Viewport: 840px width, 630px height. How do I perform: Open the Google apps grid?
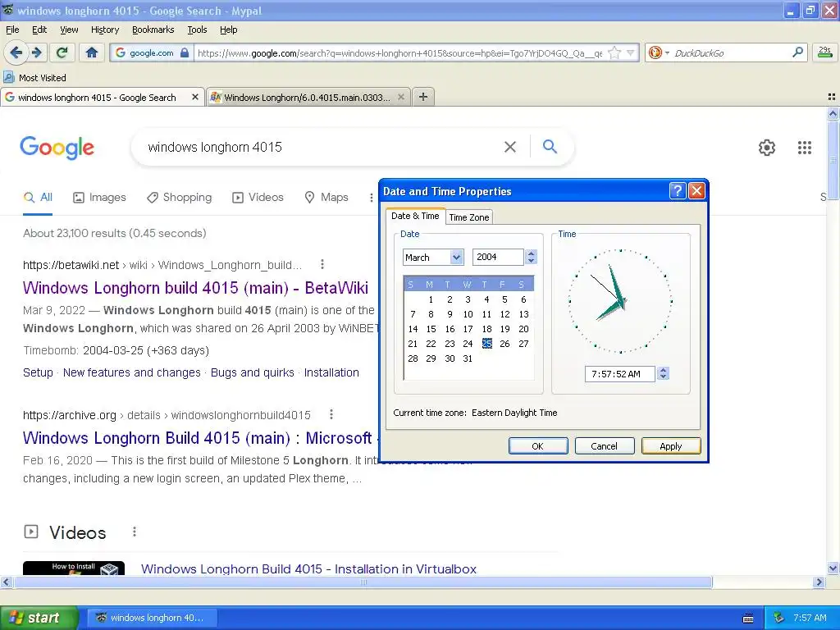(x=804, y=148)
